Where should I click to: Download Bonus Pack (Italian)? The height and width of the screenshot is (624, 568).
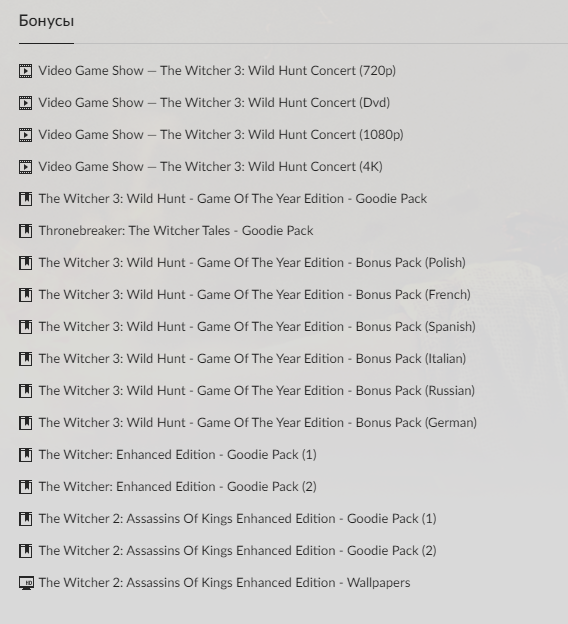click(x=252, y=359)
